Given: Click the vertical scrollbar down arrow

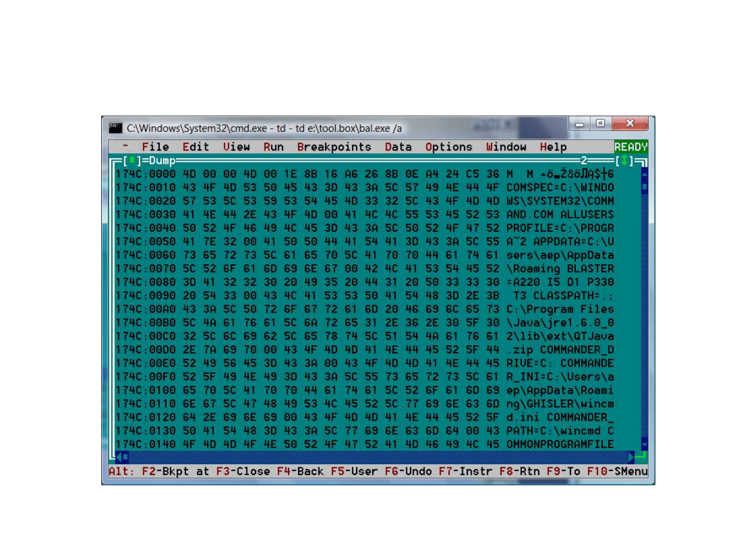Looking at the screenshot, I should point(644,445).
